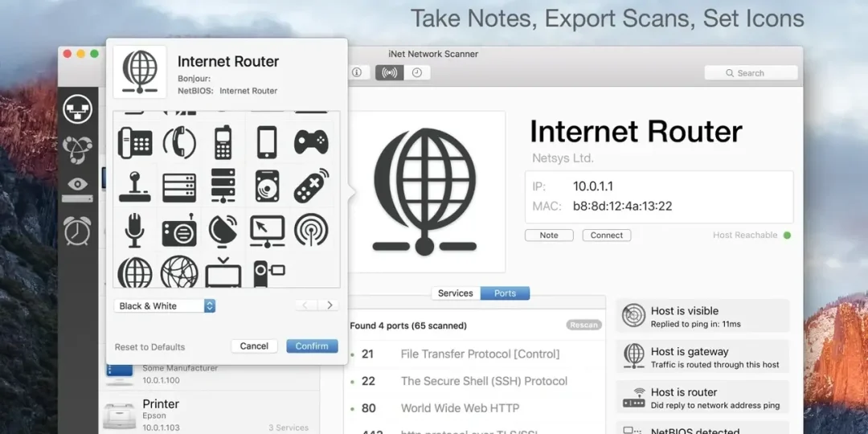Open the eye monitoring sidebar section
868x434 pixels.
(x=77, y=190)
